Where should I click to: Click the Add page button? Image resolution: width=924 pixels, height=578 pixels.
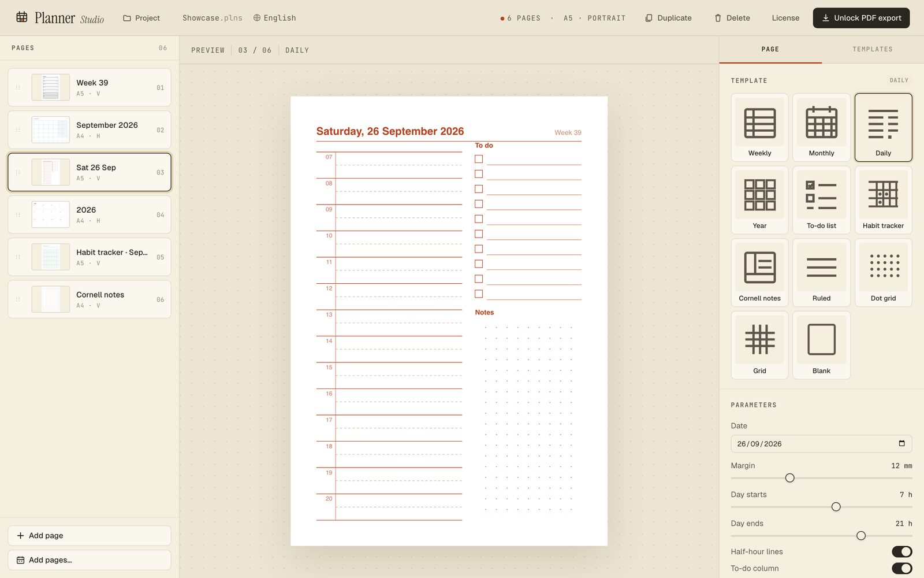point(90,535)
